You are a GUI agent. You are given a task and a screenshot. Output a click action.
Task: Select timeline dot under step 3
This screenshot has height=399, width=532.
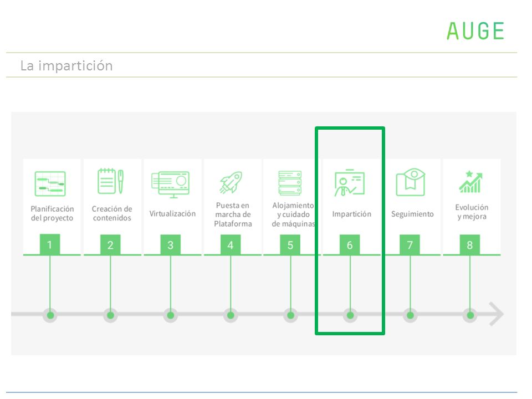(170, 315)
